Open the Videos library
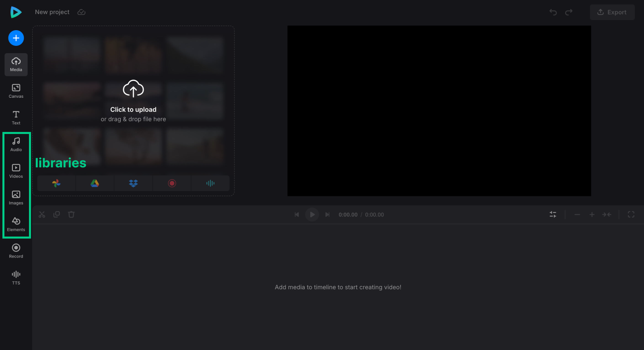 [x=16, y=171]
